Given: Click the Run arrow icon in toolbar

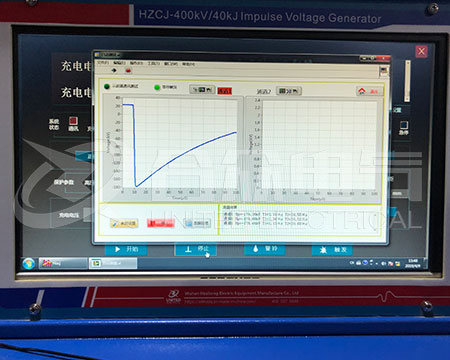Looking at the screenshot, I should coord(114,70).
